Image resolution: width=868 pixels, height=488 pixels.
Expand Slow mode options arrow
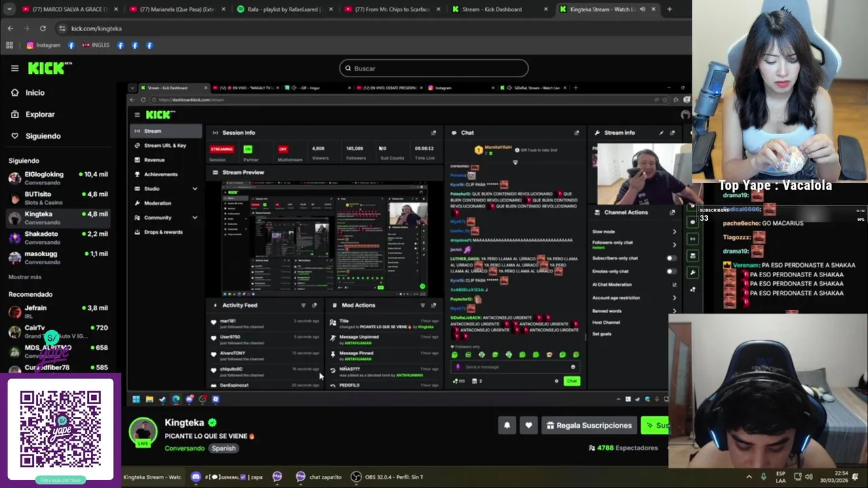(674, 232)
